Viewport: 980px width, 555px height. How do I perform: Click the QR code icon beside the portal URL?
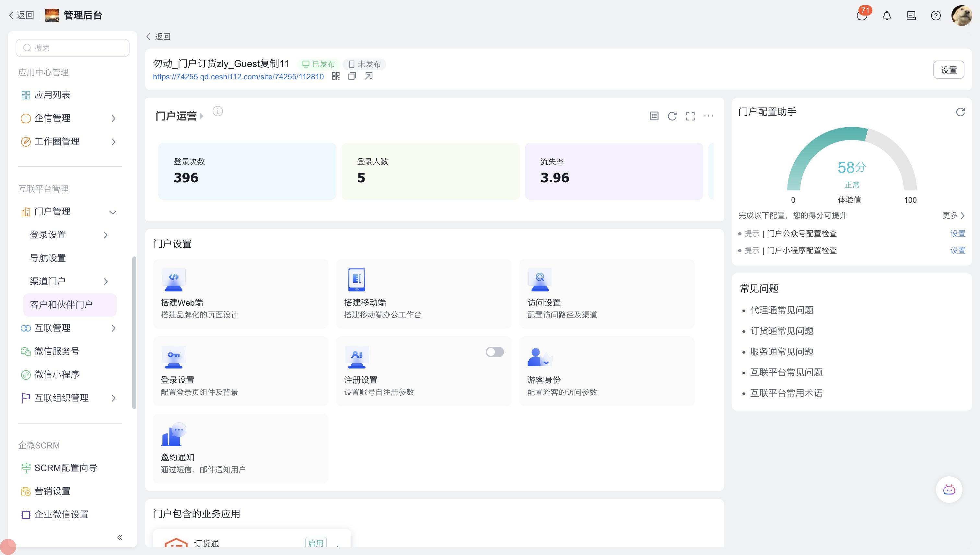pos(336,76)
